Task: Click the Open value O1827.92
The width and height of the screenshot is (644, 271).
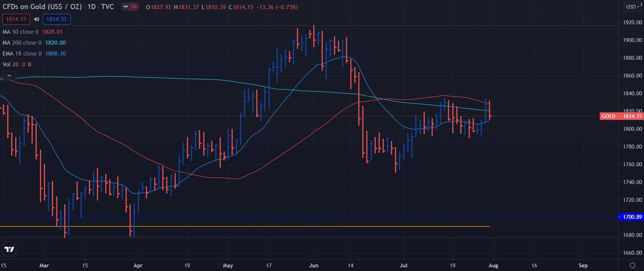Action: coord(159,7)
